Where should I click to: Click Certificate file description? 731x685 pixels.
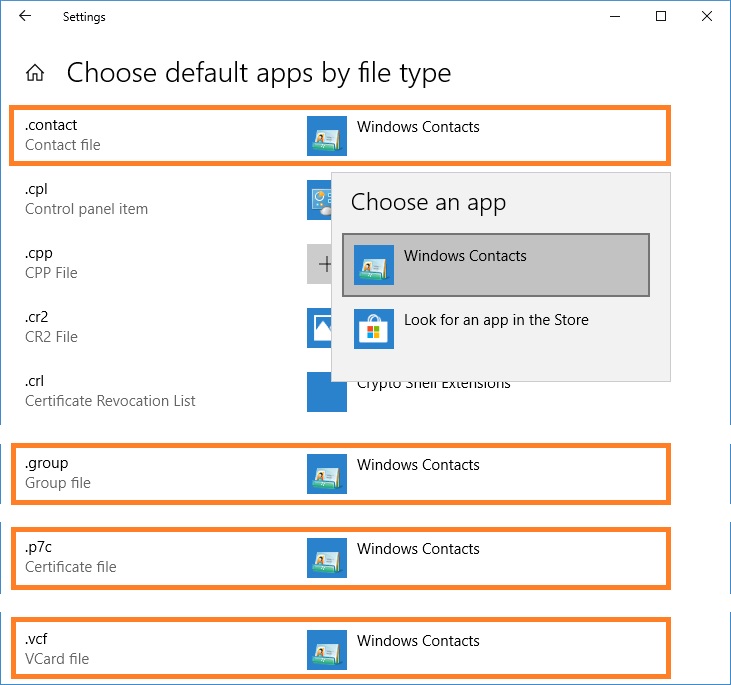click(x=70, y=567)
